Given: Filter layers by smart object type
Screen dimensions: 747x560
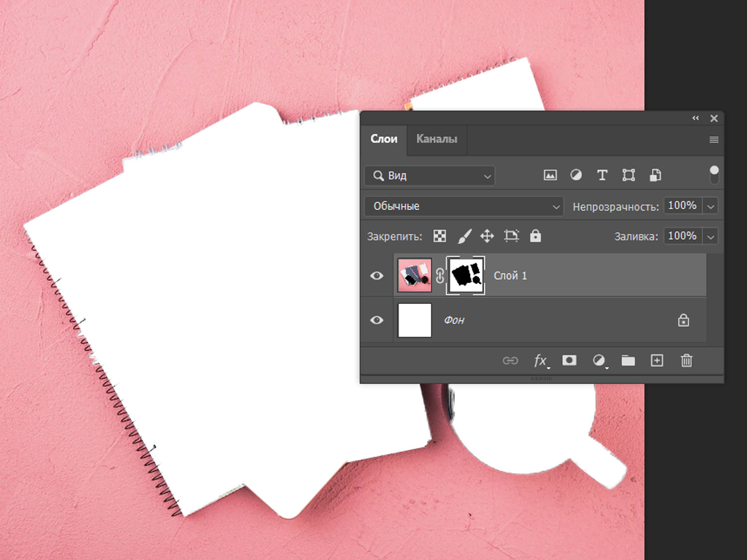Looking at the screenshot, I should [x=655, y=176].
